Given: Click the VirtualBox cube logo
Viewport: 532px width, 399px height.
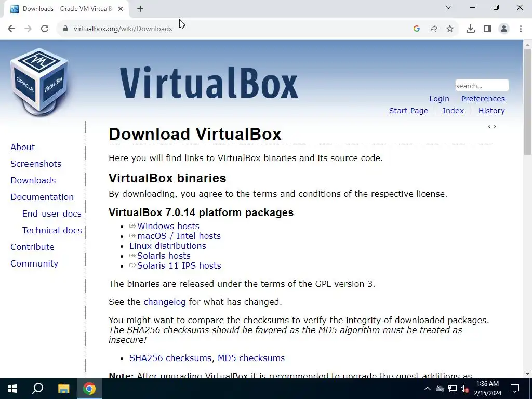Looking at the screenshot, I should (x=39, y=82).
